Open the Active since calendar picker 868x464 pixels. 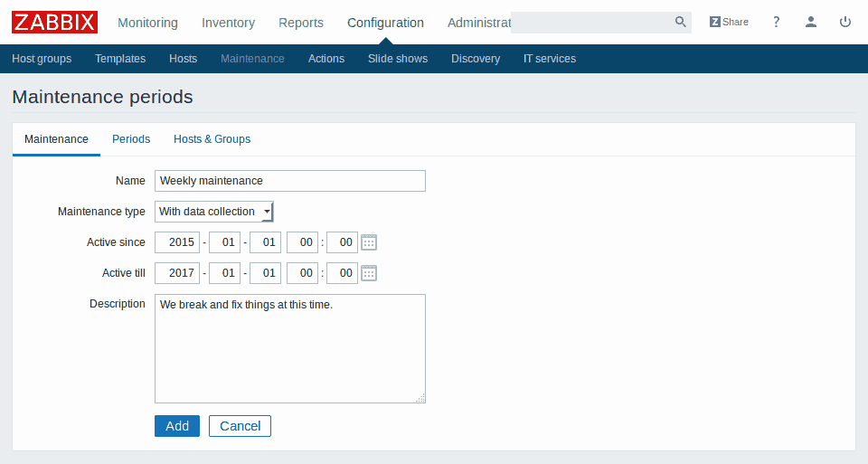coord(369,242)
